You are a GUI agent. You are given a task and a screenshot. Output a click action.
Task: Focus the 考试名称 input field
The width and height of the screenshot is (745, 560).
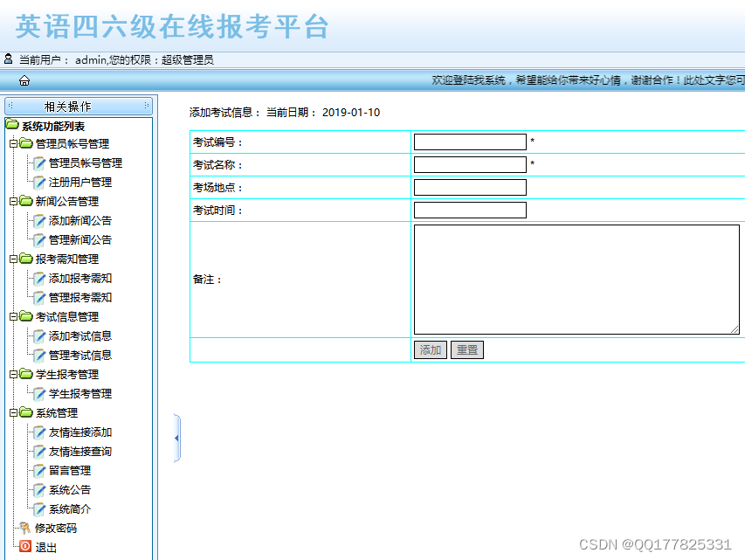pyautogui.click(x=470, y=164)
